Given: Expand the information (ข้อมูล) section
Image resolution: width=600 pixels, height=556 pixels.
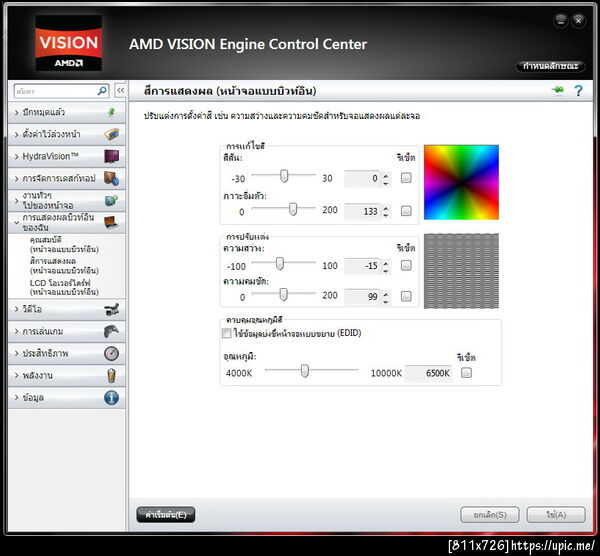Looking at the screenshot, I should 67,398.
